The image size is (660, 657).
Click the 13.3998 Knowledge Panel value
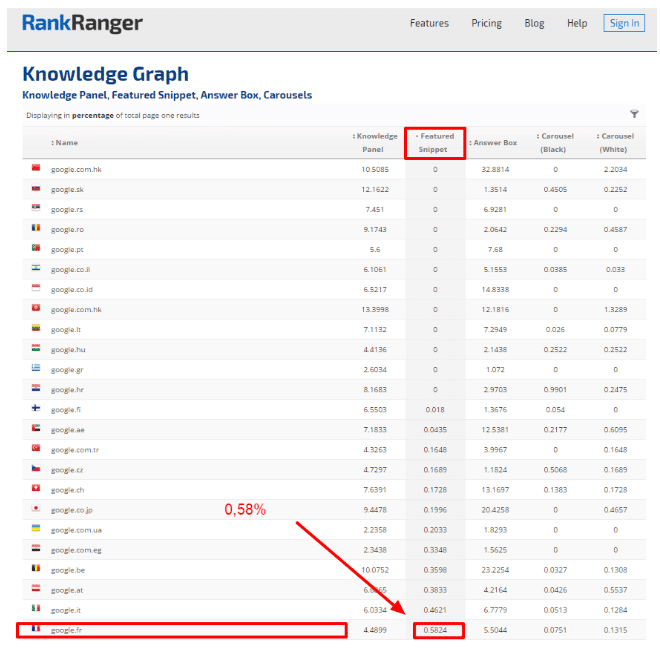(375, 309)
